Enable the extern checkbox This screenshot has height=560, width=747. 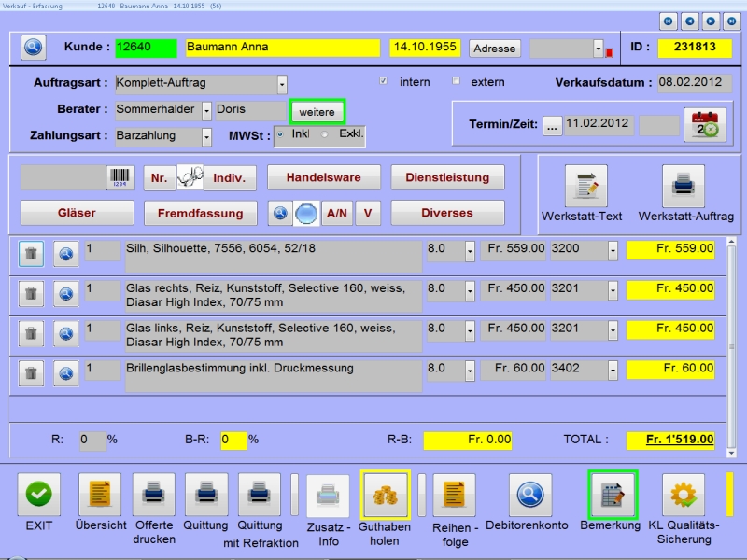click(456, 81)
